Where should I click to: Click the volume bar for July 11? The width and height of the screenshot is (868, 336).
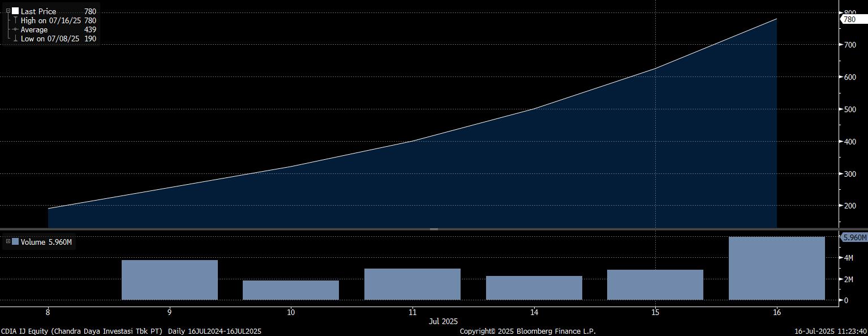(412, 284)
